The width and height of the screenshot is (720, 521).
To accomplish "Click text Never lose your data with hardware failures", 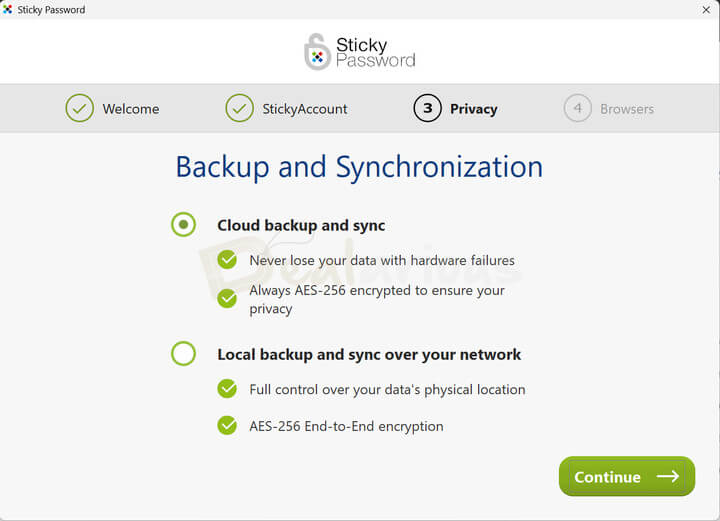I will point(382,260).
